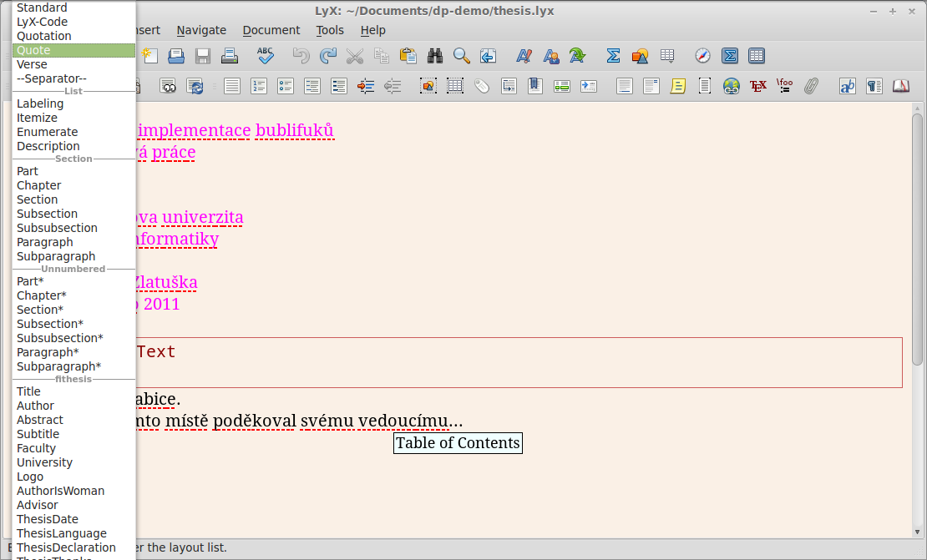Image resolution: width=927 pixels, height=560 pixels.
Task: Select ThesisDeclaration layout
Action: coord(73,547)
